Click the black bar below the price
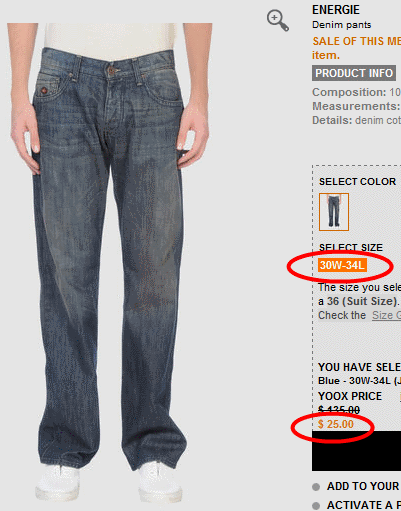Image resolution: width=401 pixels, height=511 pixels. (356, 451)
